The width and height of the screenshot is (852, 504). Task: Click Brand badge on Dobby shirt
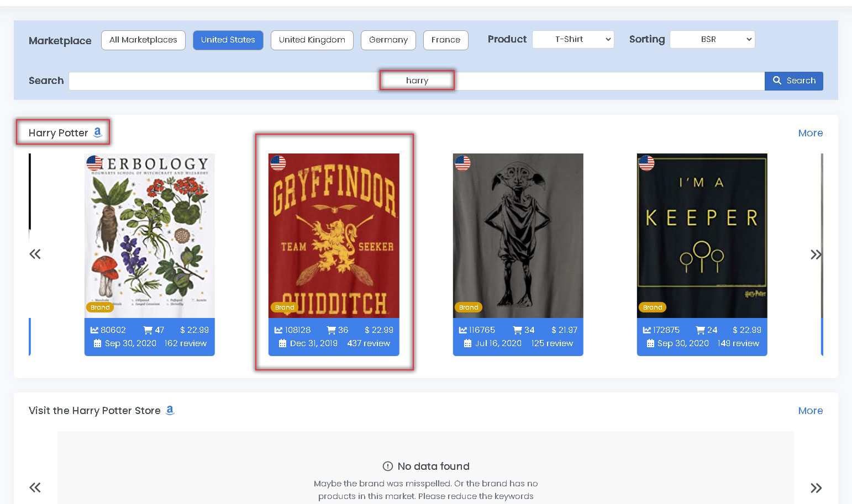click(x=469, y=307)
